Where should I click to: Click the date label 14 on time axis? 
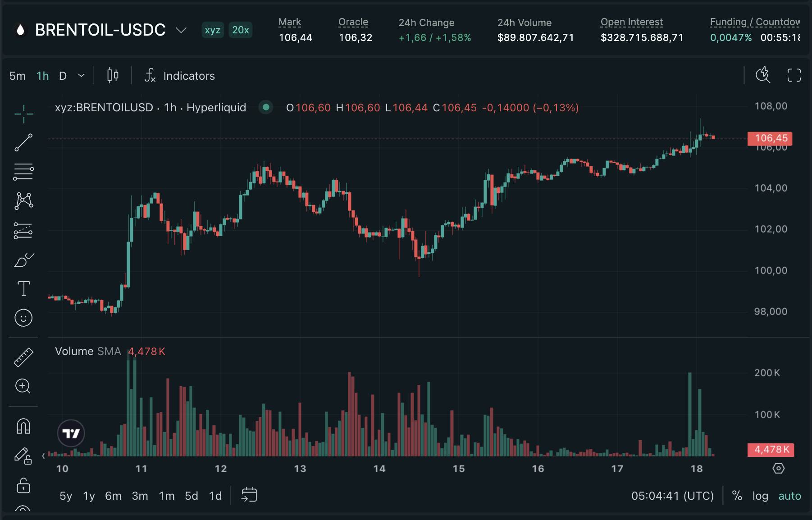[x=379, y=469]
